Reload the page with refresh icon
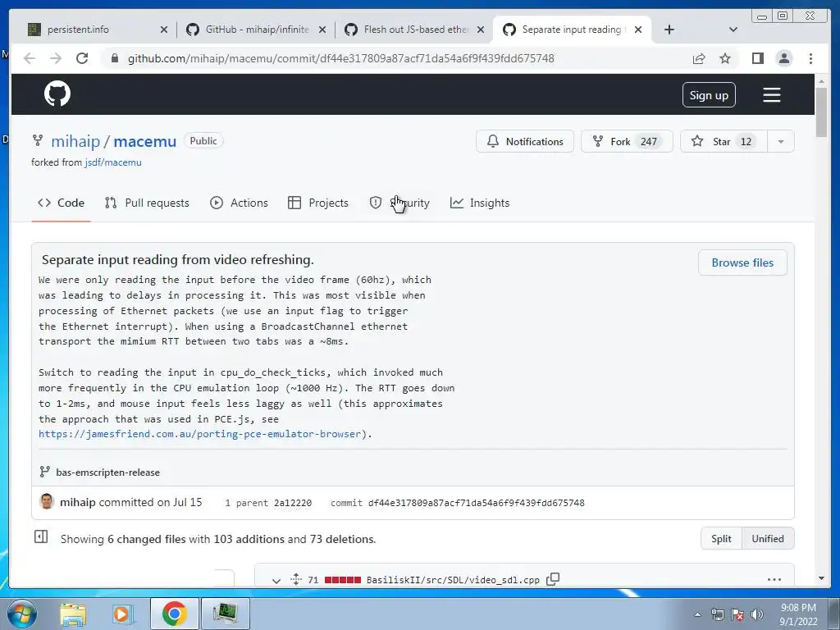840x630 pixels. click(82, 58)
